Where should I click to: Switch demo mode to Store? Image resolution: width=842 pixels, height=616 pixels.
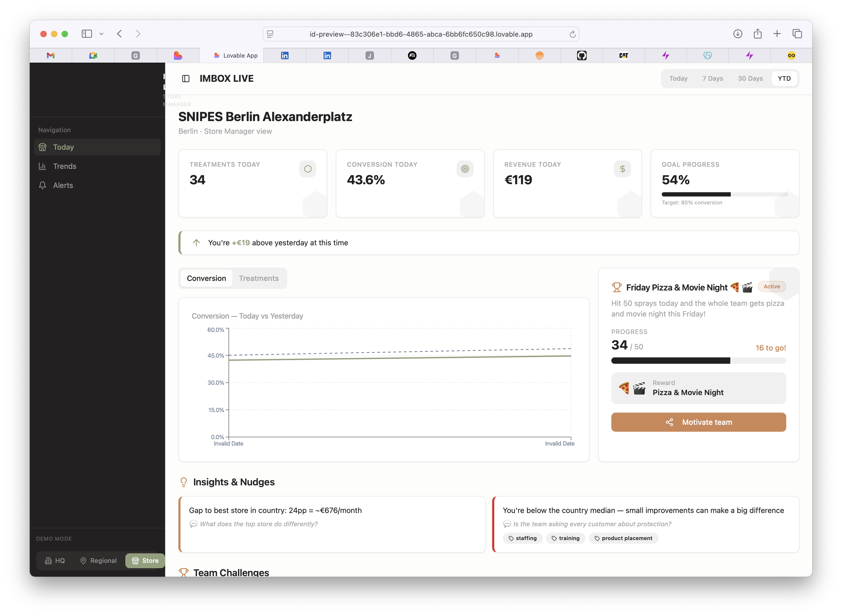pyautogui.click(x=145, y=561)
